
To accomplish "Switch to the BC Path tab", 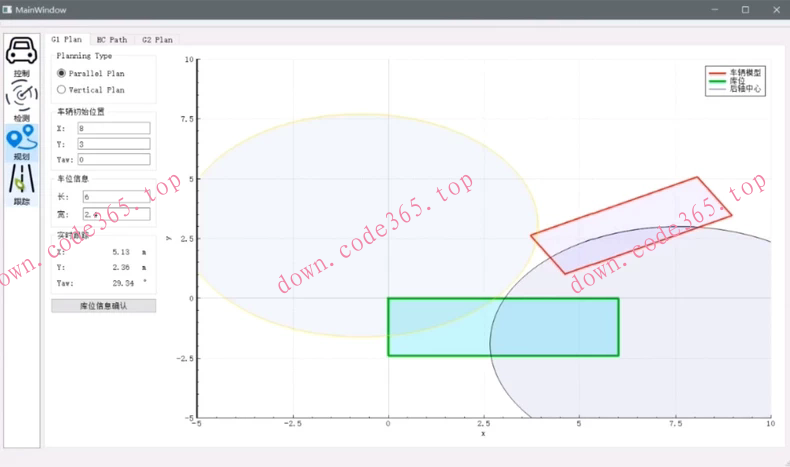I will 112,40.
